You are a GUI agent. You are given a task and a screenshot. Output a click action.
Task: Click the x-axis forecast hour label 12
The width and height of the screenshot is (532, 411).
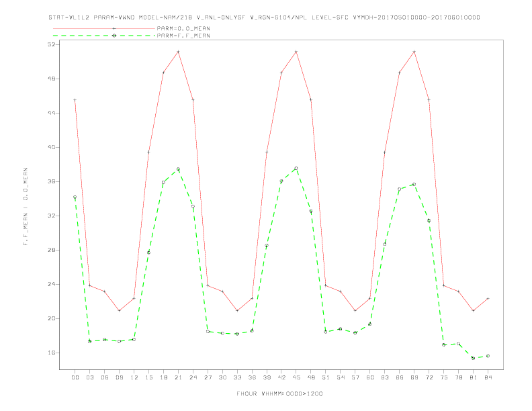[x=134, y=377]
